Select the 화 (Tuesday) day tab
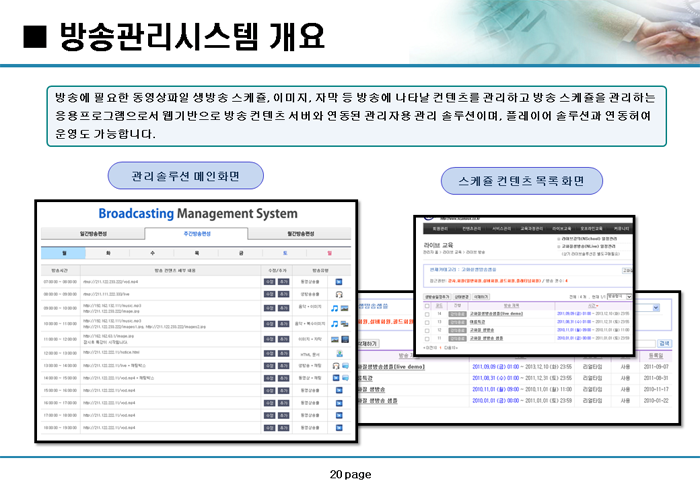 point(108,253)
